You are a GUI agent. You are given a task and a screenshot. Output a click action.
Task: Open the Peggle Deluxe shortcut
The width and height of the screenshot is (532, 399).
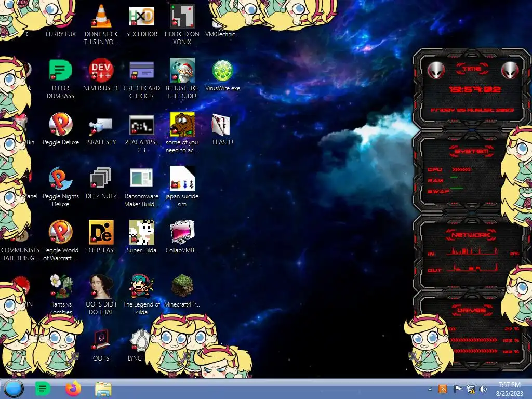coord(60,125)
